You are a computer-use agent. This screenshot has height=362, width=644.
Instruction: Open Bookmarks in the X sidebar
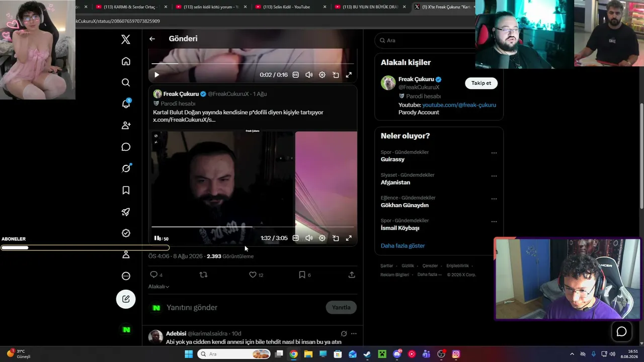126,190
